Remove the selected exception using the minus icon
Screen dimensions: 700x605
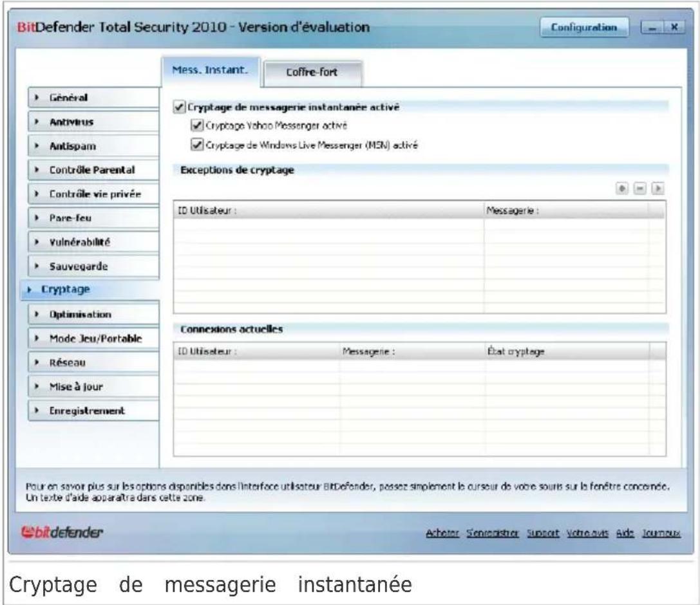click(x=639, y=189)
